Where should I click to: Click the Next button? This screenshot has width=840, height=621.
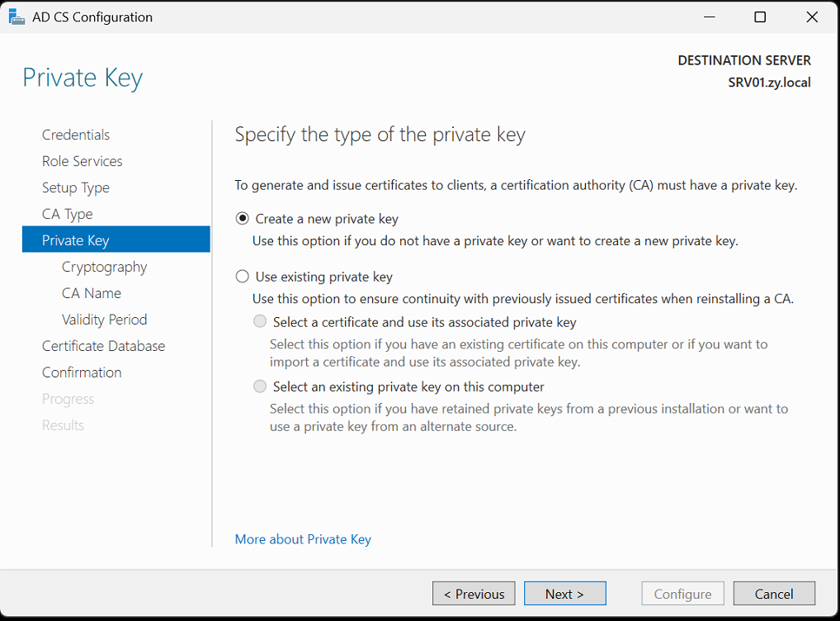[564, 594]
